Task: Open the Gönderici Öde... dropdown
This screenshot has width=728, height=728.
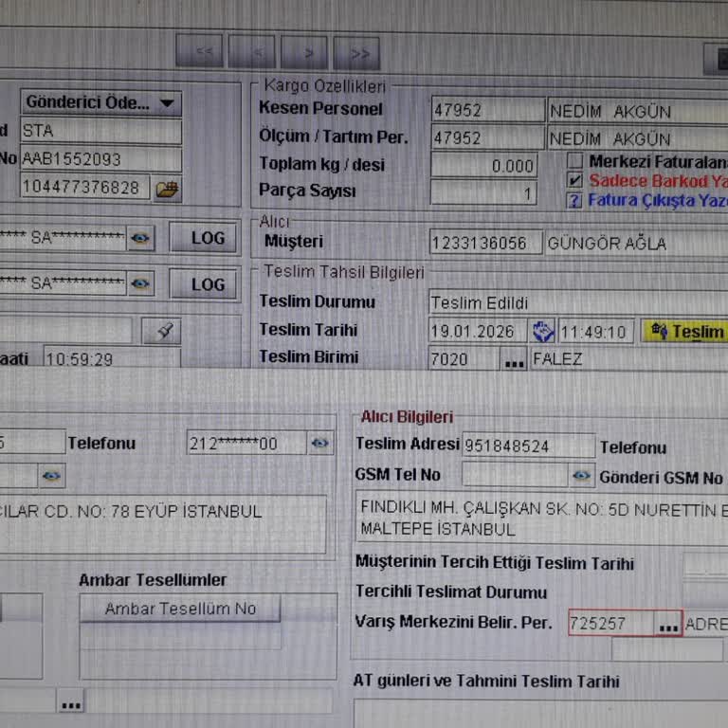Action: [x=100, y=103]
